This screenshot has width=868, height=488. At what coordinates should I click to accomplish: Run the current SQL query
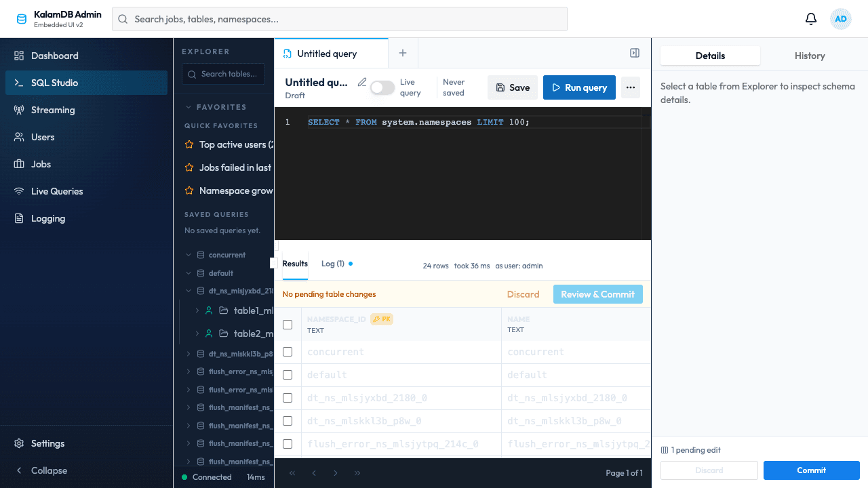579,87
